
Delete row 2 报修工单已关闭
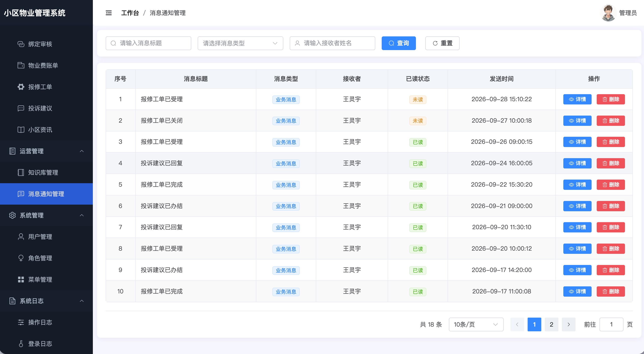pos(610,121)
